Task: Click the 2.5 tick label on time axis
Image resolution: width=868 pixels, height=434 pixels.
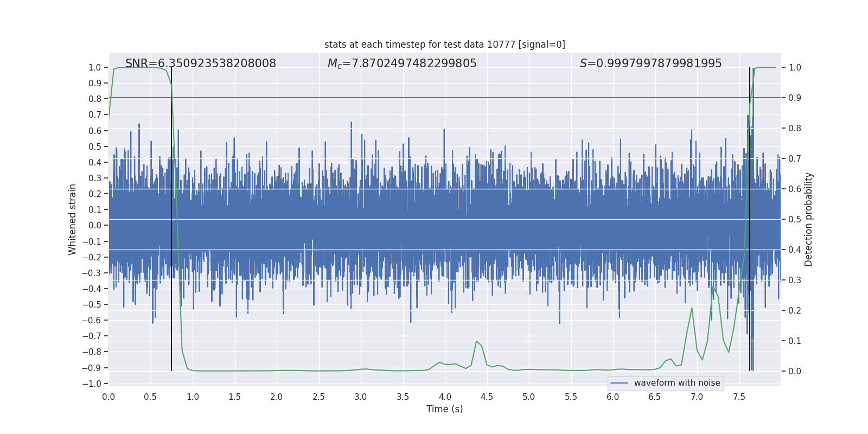Action: click(318, 397)
